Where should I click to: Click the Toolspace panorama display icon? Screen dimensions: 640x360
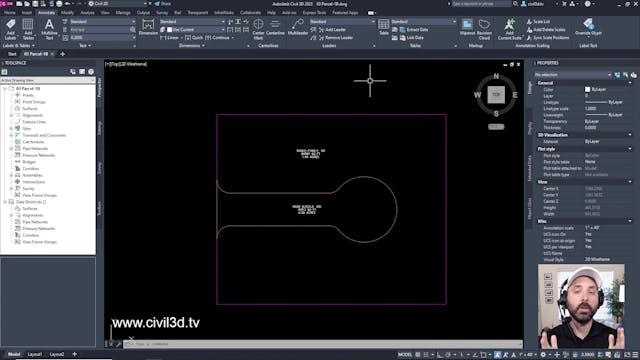click(x=82, y=72)
